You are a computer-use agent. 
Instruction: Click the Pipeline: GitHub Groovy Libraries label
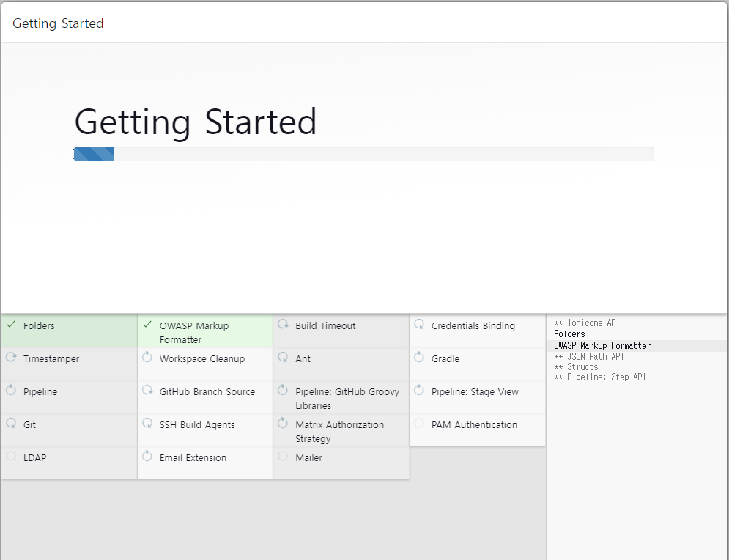(x=347, y=399)
